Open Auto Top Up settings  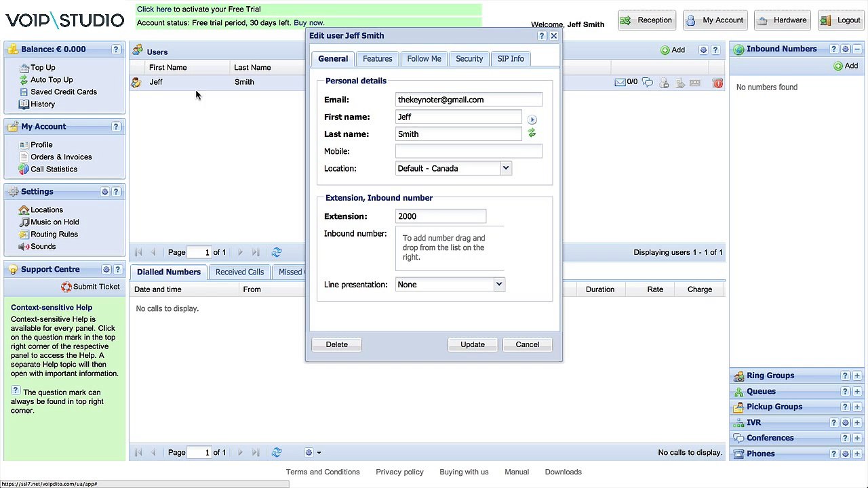pos(51,79)
